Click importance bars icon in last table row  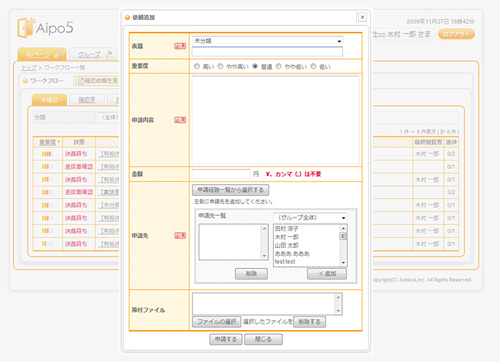pyautogui.click(x=46, y=244)
